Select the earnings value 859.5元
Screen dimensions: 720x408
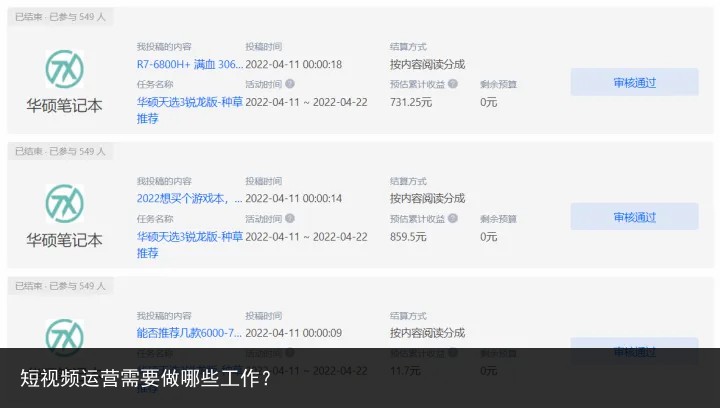(408, 236)
